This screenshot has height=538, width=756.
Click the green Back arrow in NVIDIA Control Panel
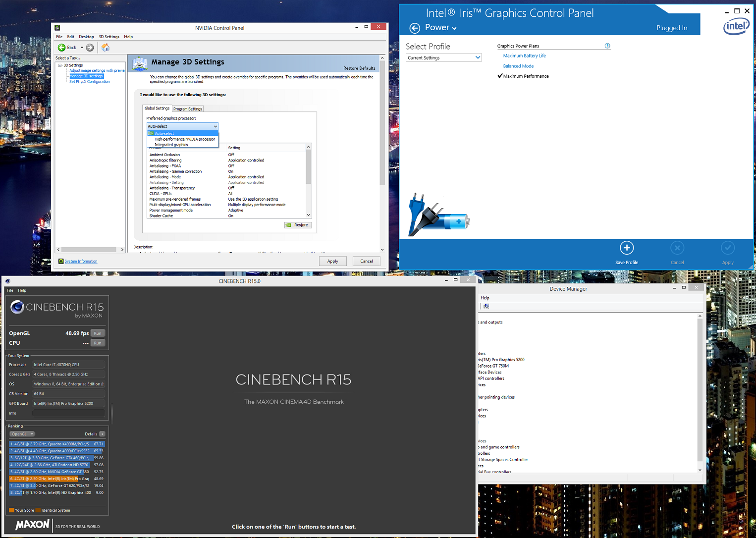point(61,48)
